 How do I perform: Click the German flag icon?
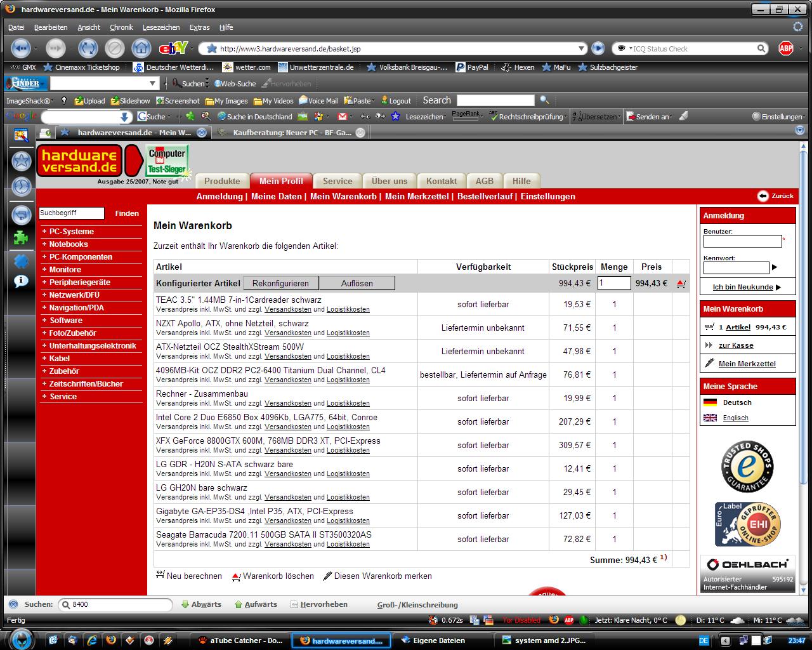[710, 402]
